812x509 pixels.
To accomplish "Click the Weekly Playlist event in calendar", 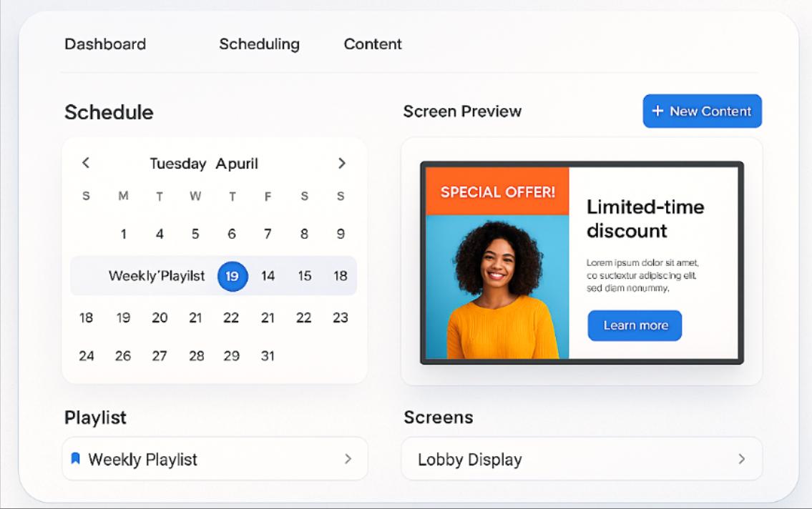I will click(157, 276).
